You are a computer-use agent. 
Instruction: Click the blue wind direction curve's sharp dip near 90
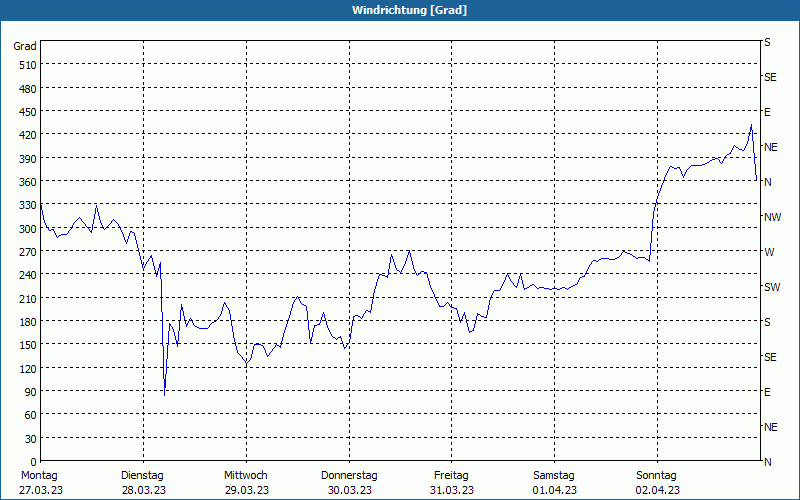pos(164,394)
